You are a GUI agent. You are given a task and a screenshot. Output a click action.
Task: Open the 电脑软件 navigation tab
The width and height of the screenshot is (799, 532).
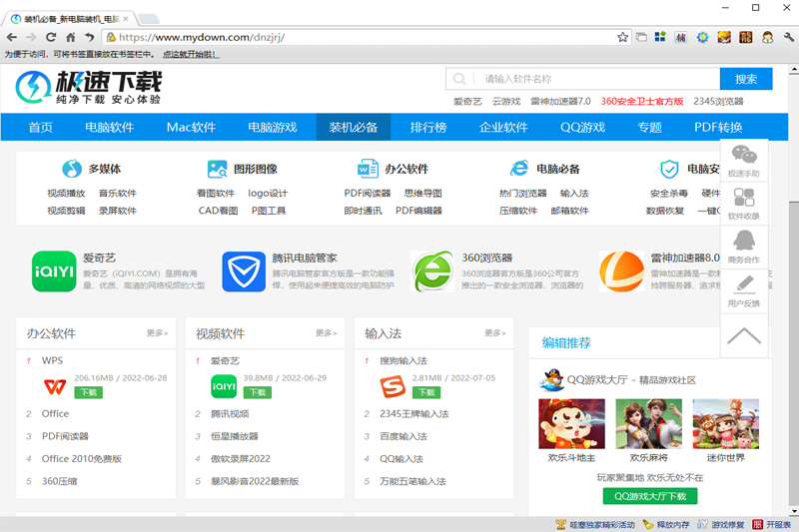click(110, 128)
